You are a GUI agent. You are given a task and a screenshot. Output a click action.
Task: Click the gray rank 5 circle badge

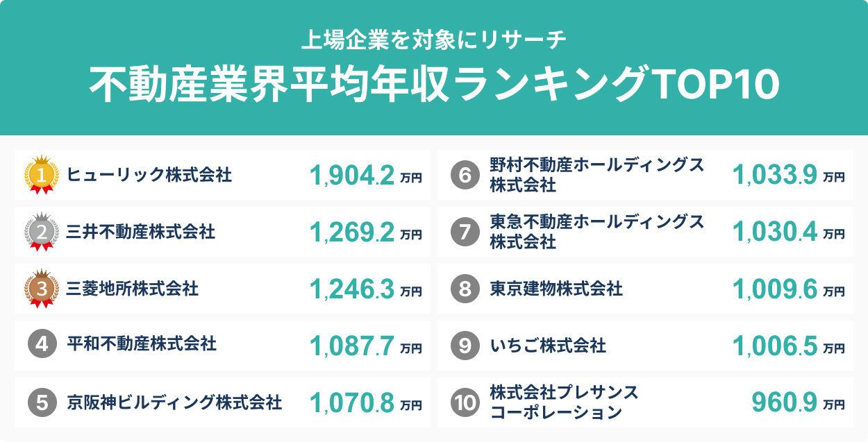coord(42,402)
